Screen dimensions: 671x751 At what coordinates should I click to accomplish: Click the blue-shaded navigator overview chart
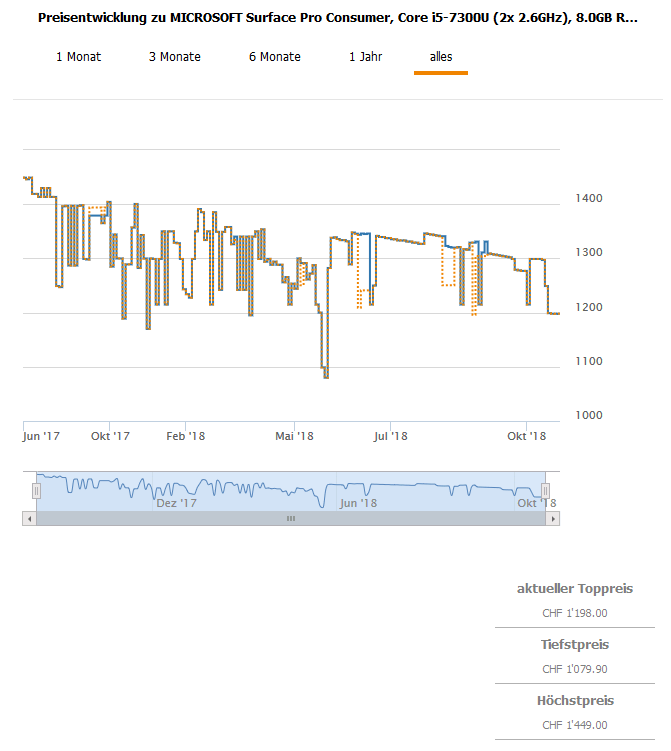[x=290, y=490]
